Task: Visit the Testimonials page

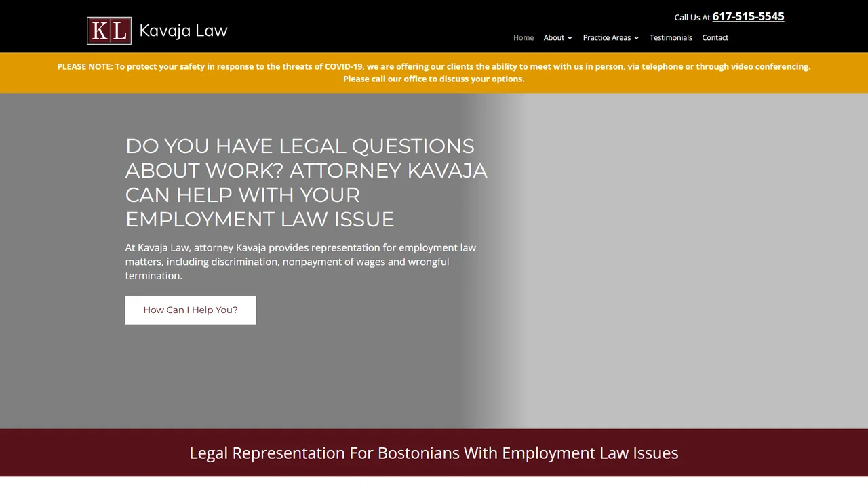Action: [x=671, y=37]
